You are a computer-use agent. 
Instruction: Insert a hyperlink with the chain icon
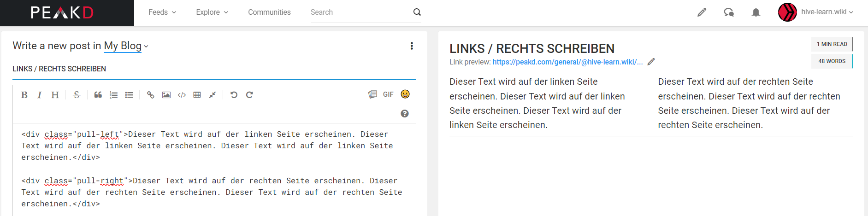coord(150,95)
